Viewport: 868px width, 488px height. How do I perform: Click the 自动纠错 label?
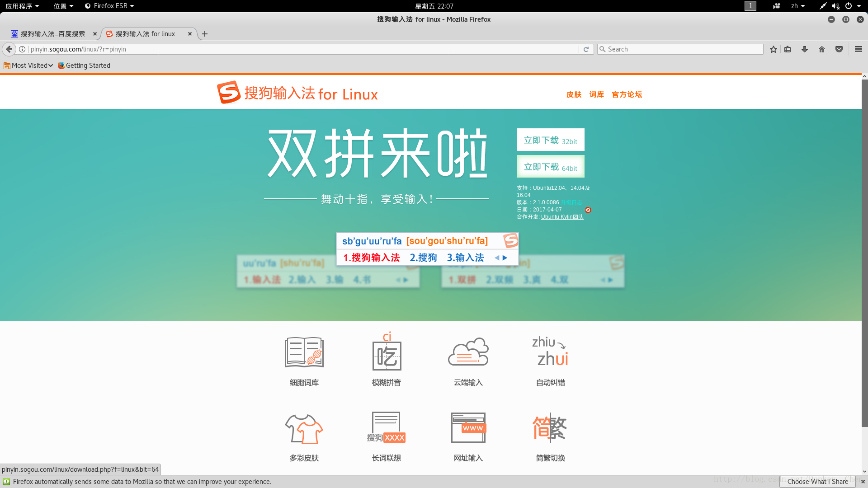click(x=551, y=383)
